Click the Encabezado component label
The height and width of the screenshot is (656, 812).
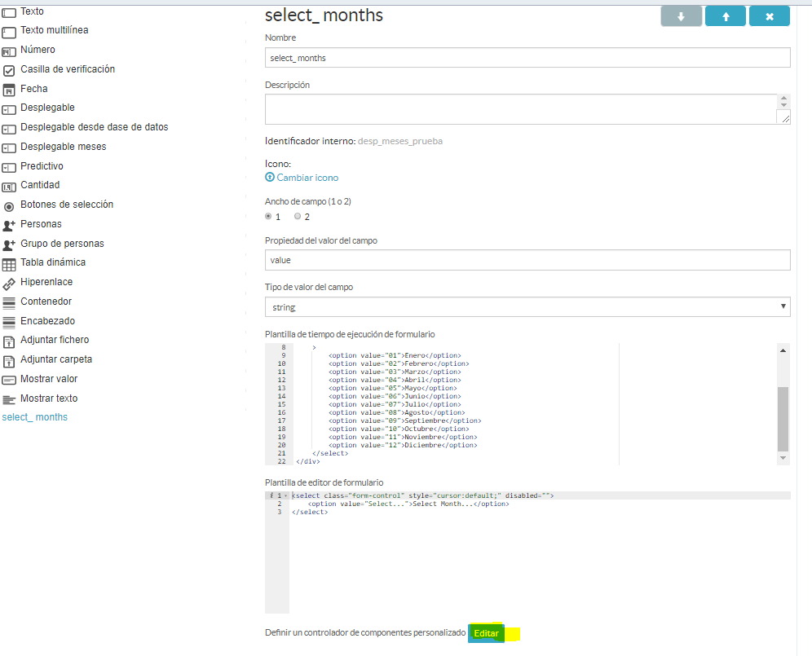[x=47, y=321]
